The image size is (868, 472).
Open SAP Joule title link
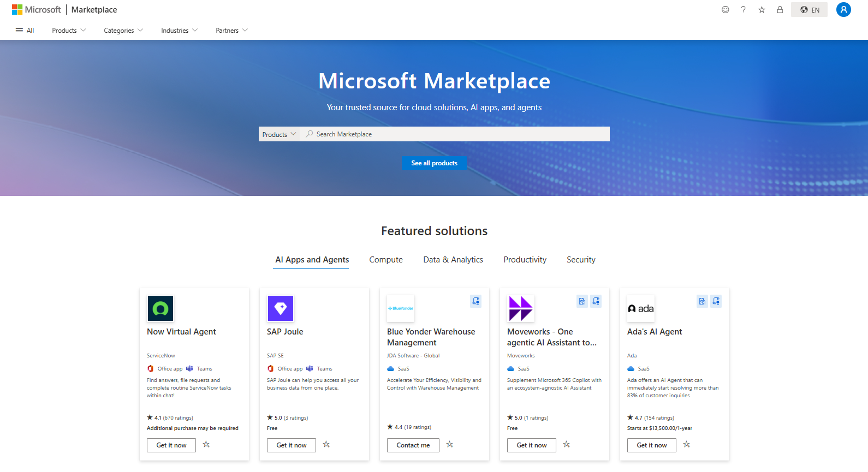285,332
